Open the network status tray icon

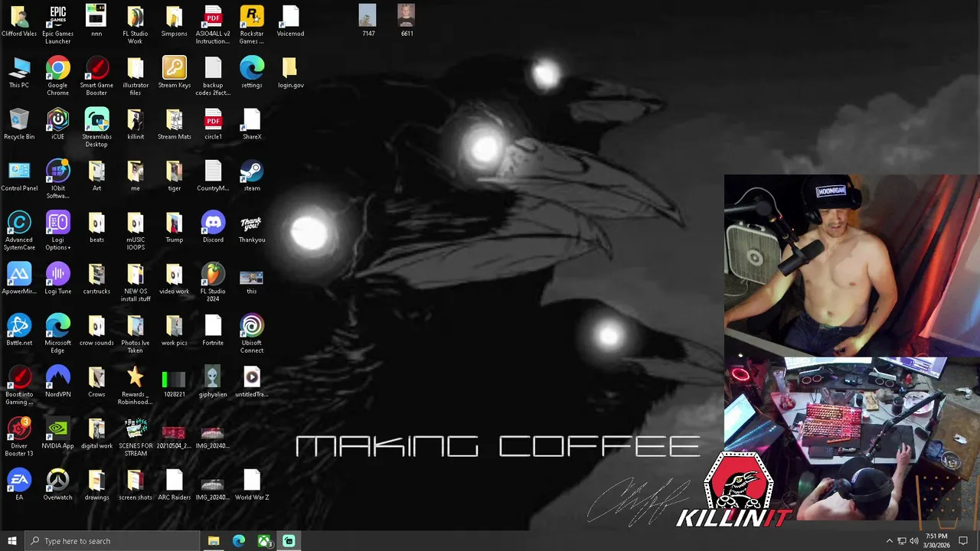(901, 541)
